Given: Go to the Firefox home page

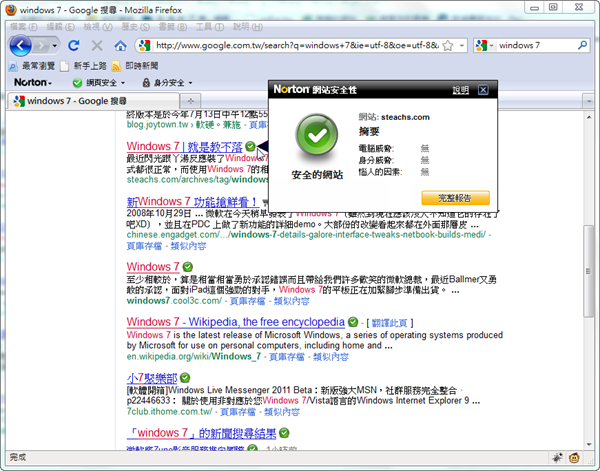Looking at the screenshot, I should 120,46.
